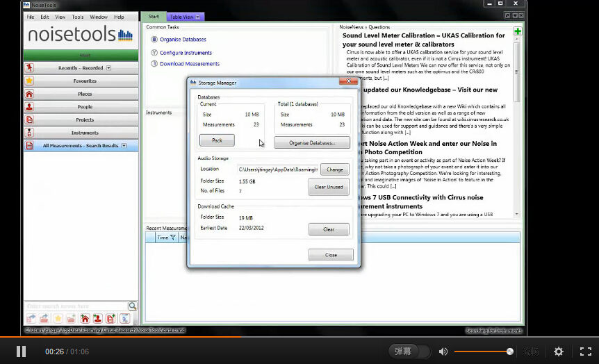Open the File menu
599x364 pixels.
coord(31,17)
